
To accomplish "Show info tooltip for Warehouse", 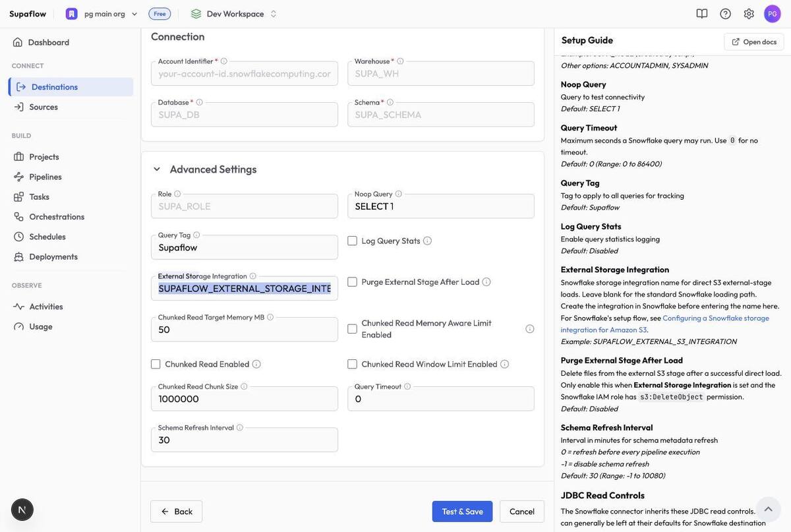I will coord(400,61).
